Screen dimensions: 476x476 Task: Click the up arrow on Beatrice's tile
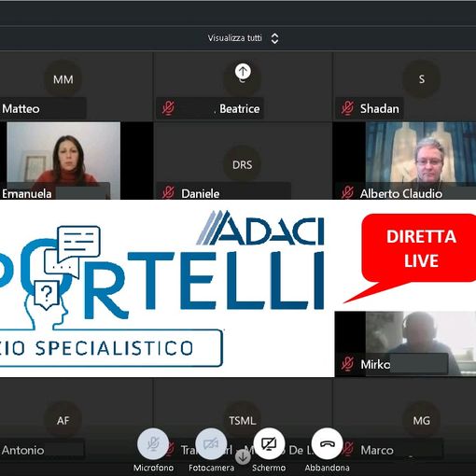tap(243, 71)
